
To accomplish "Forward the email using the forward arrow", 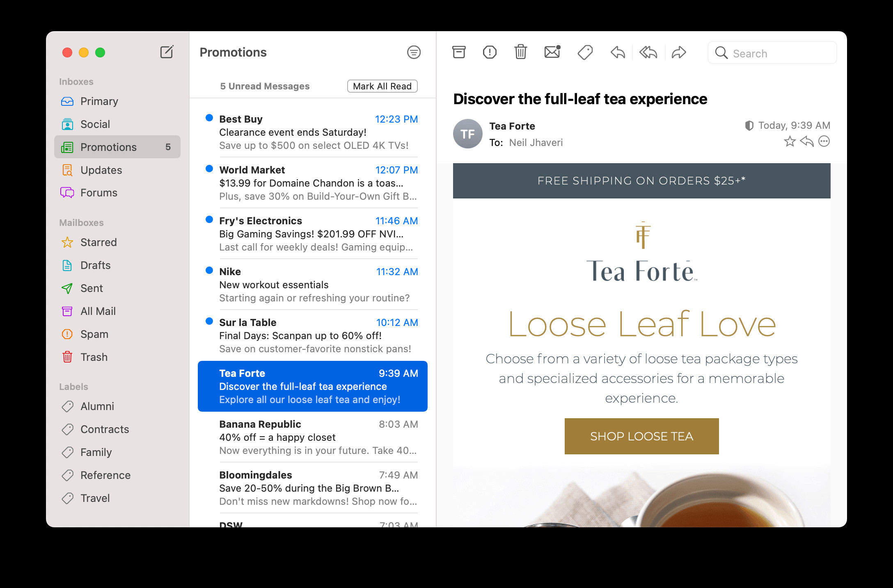I will pyautogui.click(x=679, y=52).
